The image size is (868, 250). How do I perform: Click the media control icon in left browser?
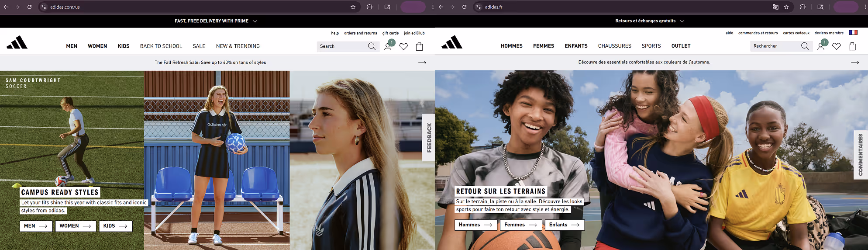point(387,7)
